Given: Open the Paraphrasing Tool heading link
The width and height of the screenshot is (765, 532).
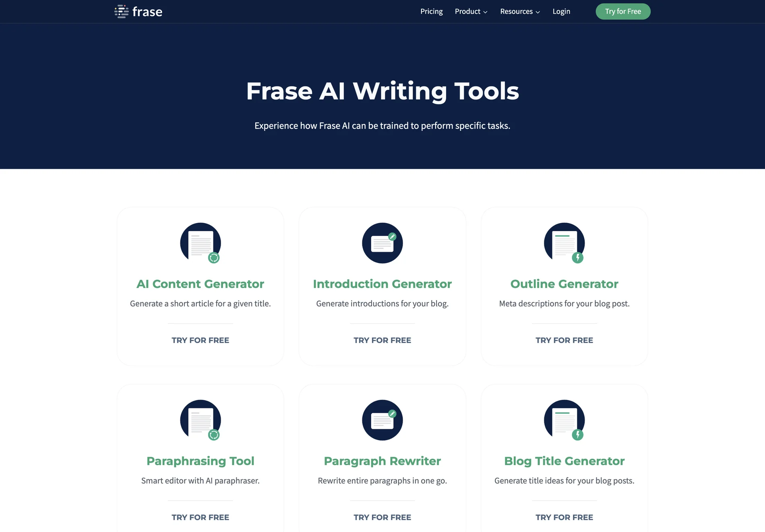Looking at the screenshot, I should 201,461.
